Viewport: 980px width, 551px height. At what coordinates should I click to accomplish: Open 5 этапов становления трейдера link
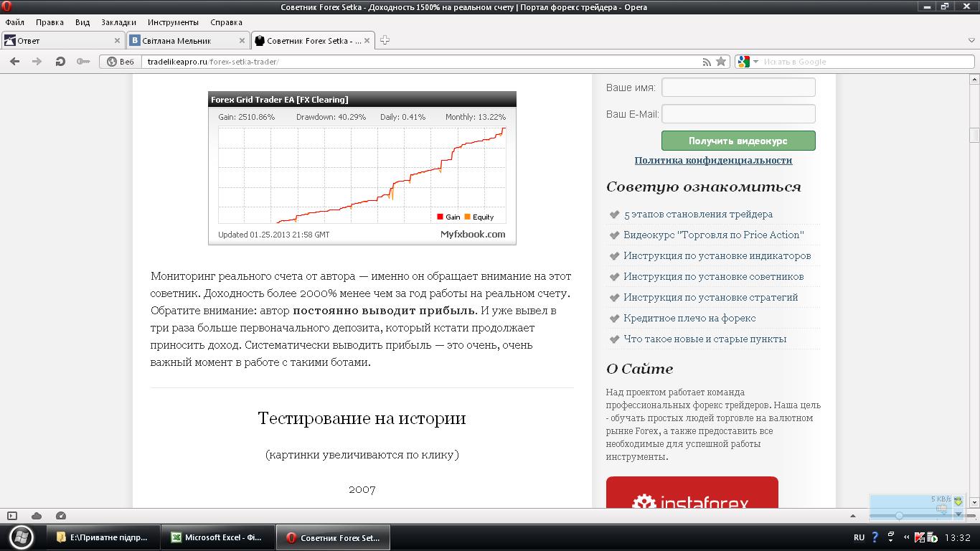pyautogui.click(x=698, y=214)
